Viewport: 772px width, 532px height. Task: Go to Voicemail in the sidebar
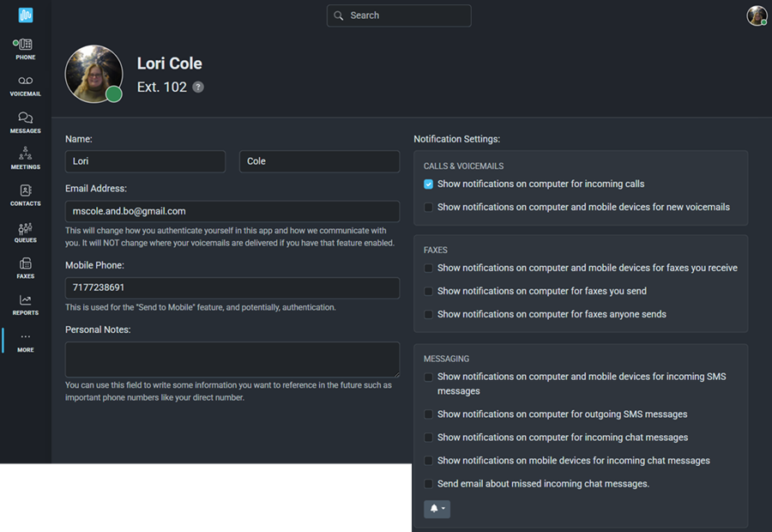pos(25,86)
